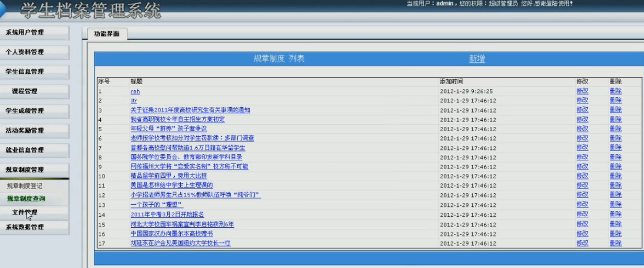This screenshot has height=268, width=644.
Task: Open the 文件管理 sidebar menu
Action: [x=34, y=213]
